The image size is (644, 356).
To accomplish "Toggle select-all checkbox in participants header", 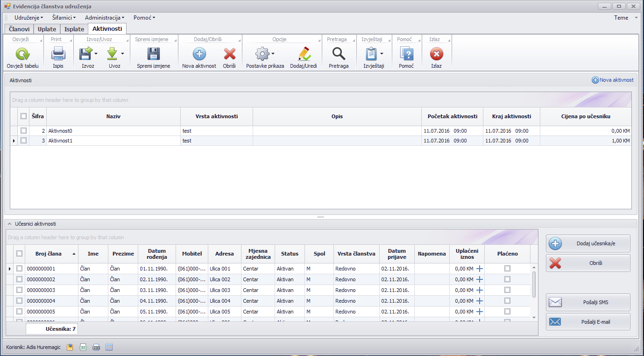I will (x=19, y=254).
